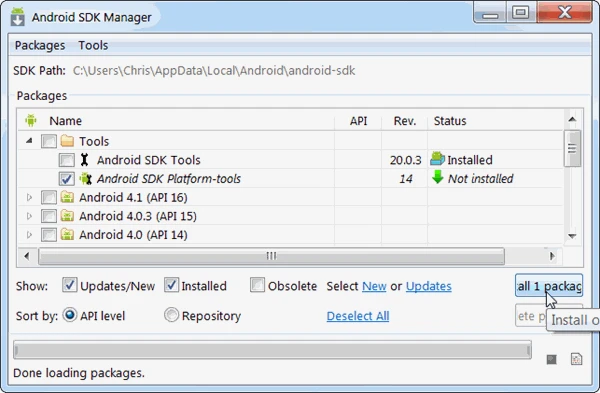Click the Android 4.1 (API 16) folder icon
The image size is (600, 393).
tap(67, 197)
